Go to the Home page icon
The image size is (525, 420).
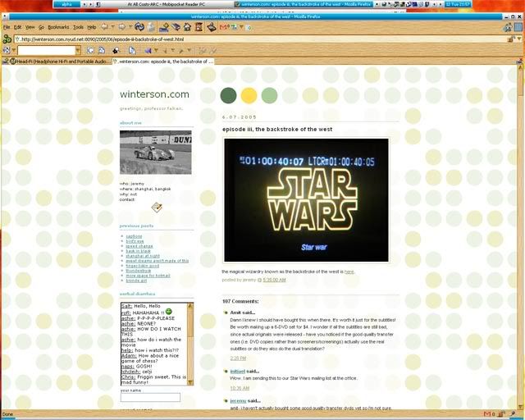[x=187, y=27]
